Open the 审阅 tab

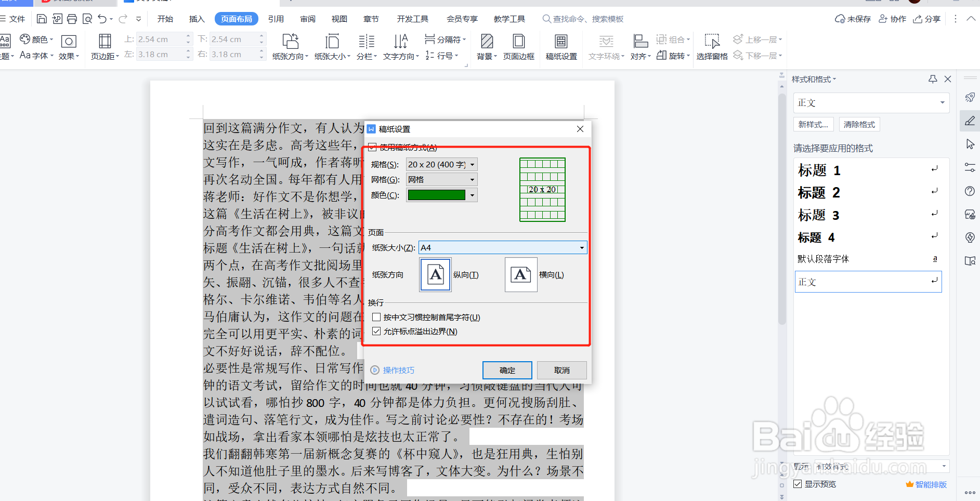(x=308, y=19)
